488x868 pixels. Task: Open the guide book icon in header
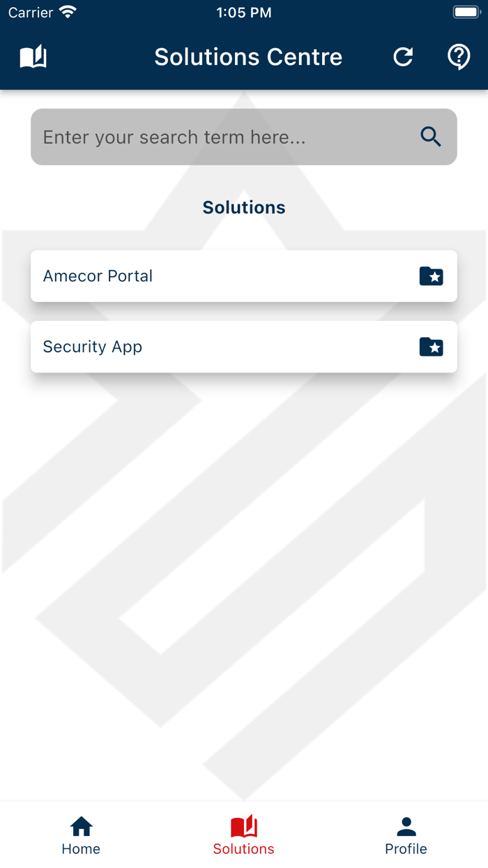coord(33,57)
